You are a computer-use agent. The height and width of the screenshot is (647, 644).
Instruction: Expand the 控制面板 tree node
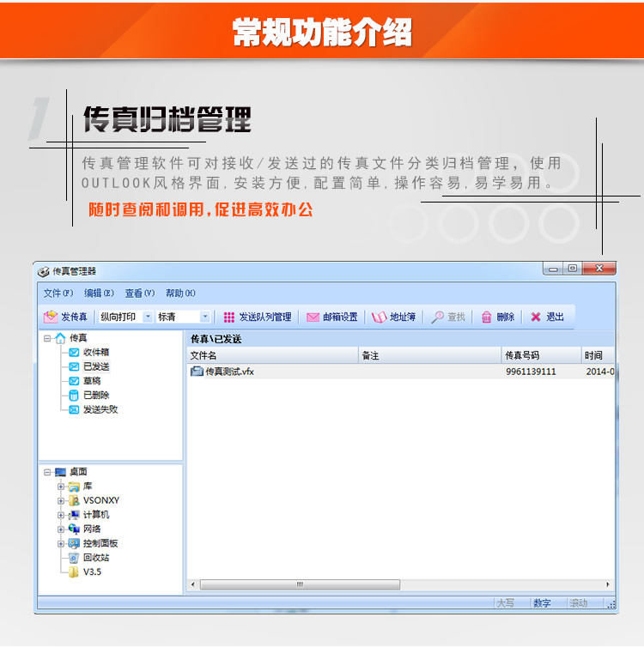61,544
